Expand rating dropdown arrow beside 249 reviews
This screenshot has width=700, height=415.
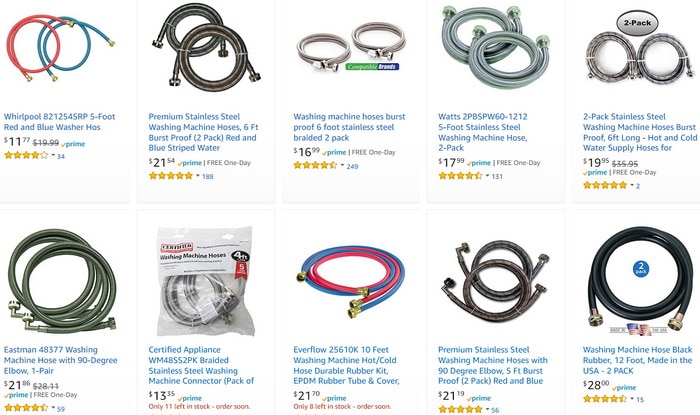342,166
